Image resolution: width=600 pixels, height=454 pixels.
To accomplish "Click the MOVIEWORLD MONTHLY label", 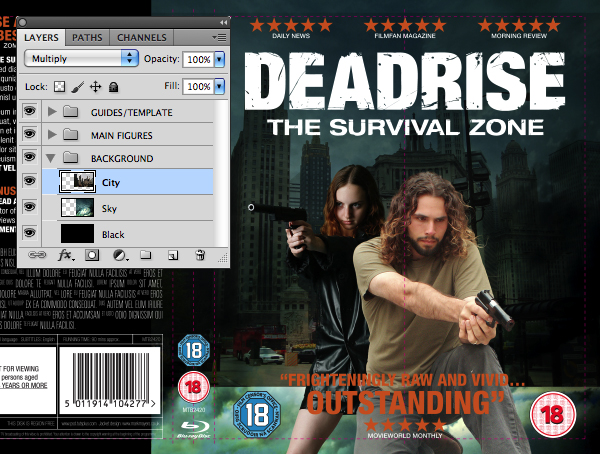I will click(405, 436).
